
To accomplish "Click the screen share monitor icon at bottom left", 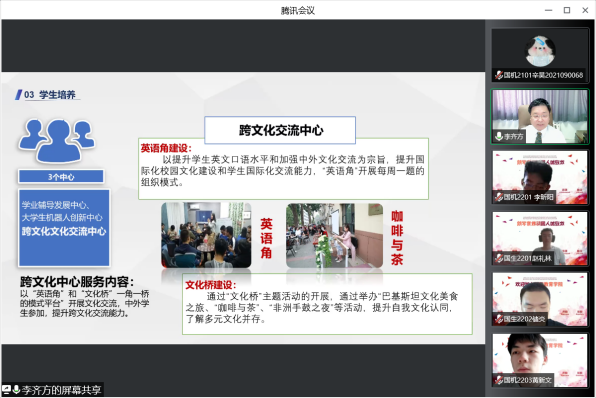I will [x=6, y=389].
